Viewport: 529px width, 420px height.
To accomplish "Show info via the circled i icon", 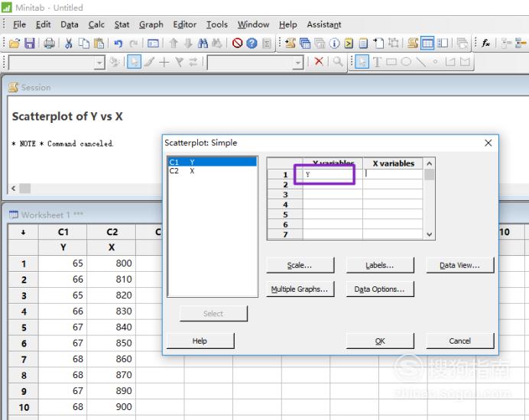I will coord(334,44).
